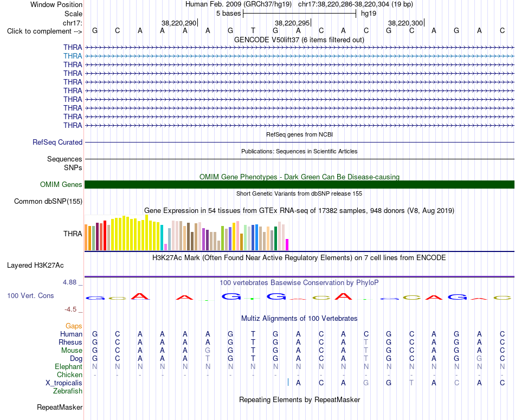
Task: Select the Zebrafish species label
Action: click(68, 391)
